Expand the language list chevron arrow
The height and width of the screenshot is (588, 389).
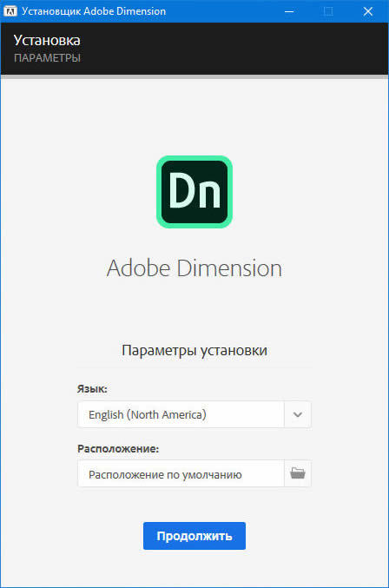298,414
